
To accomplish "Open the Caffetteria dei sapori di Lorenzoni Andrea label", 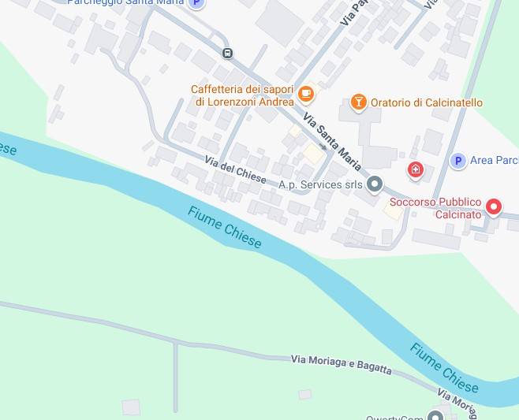I will (243, 95).
